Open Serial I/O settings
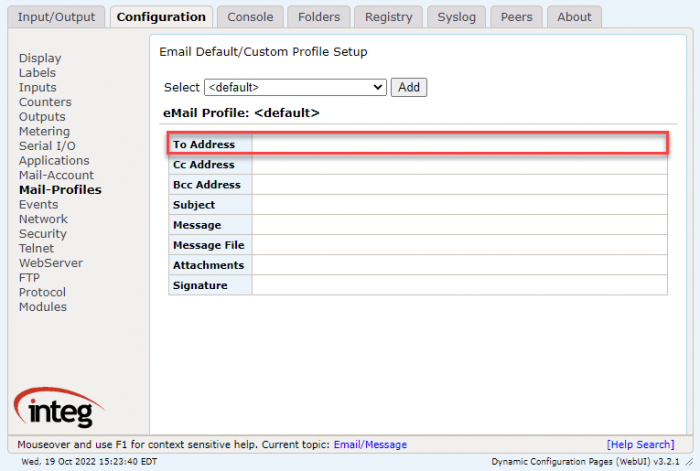 tap(47, 146)
